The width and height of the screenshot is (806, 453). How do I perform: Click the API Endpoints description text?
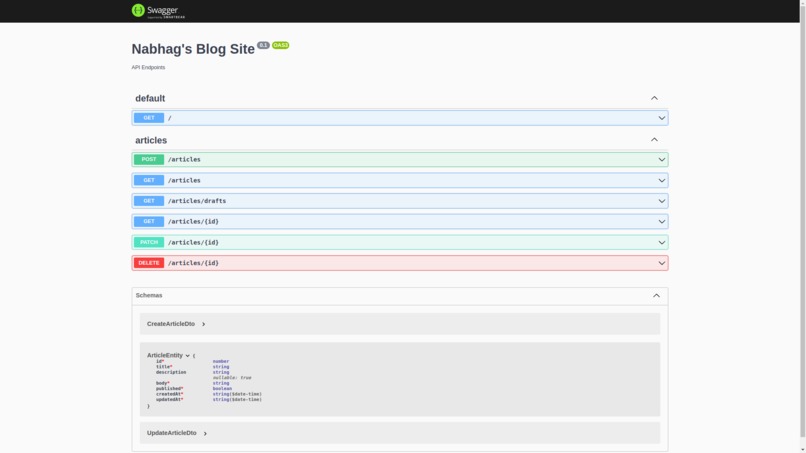point(149,67)
